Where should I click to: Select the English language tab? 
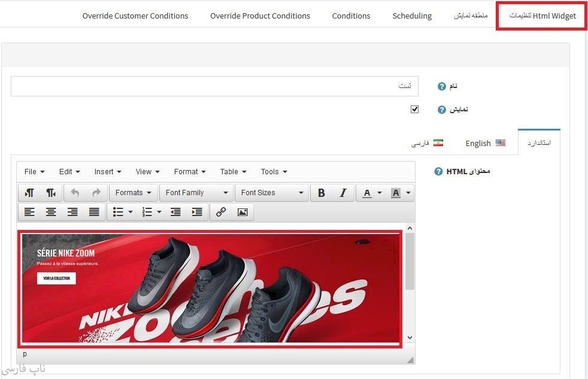coord(485,143)
